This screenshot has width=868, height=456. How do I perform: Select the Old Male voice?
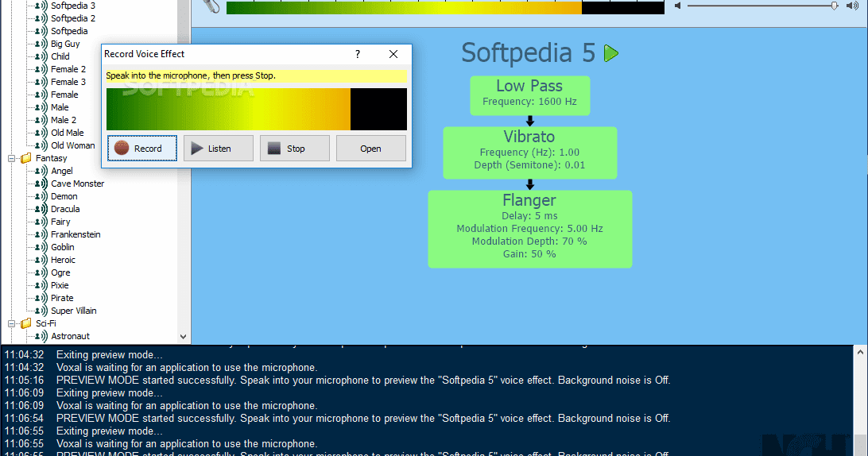pyautogui.click(x=68, y=133)
